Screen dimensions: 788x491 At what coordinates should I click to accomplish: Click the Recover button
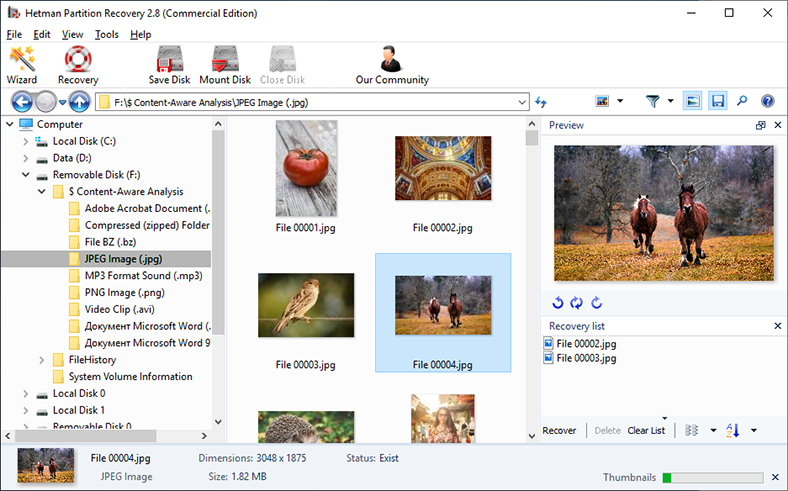point(559,431)
